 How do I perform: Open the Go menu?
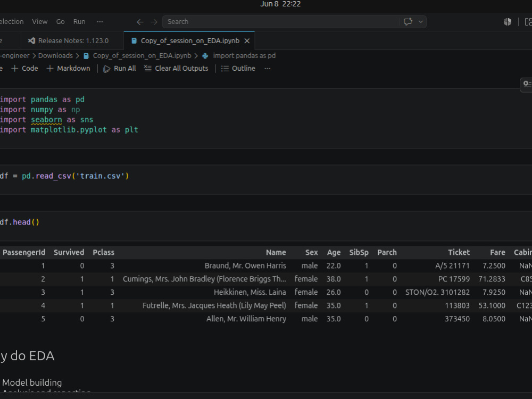point(61,21)
